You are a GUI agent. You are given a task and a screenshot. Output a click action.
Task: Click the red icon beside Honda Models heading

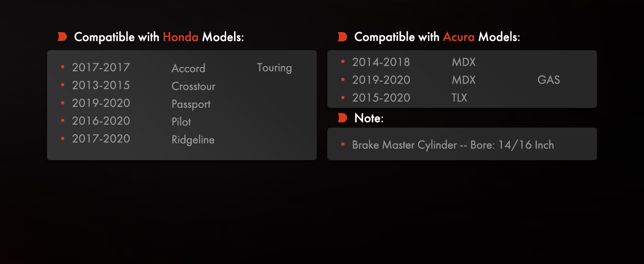click(62, 37)
